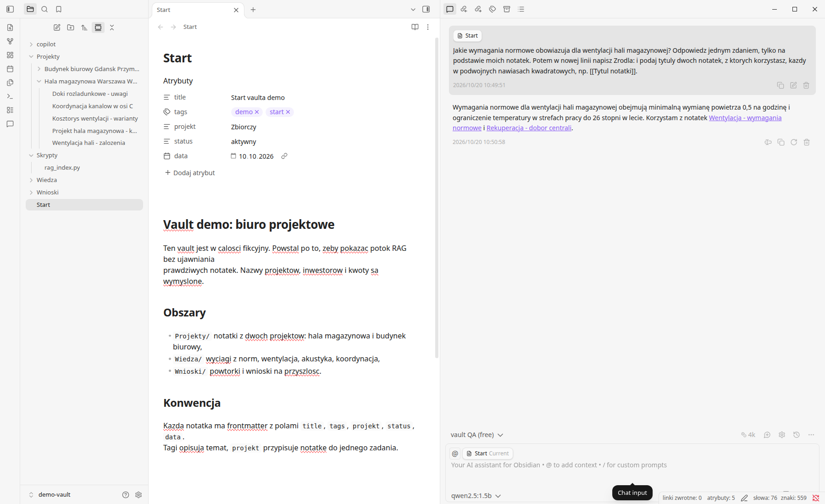Create a new folder icon

coord(71,28)
